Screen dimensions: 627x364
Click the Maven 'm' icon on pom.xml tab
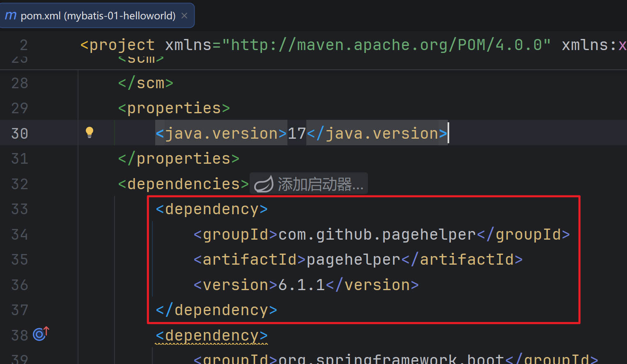11,16
